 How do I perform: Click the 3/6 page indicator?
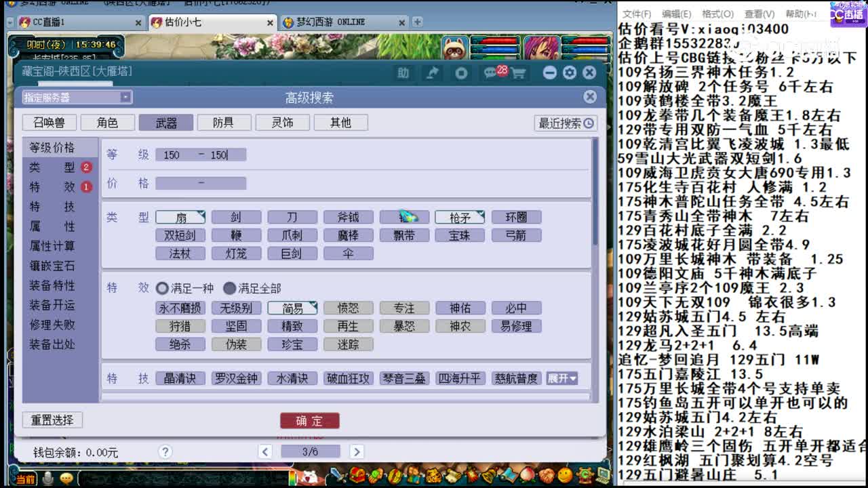[x=311, y=451]
